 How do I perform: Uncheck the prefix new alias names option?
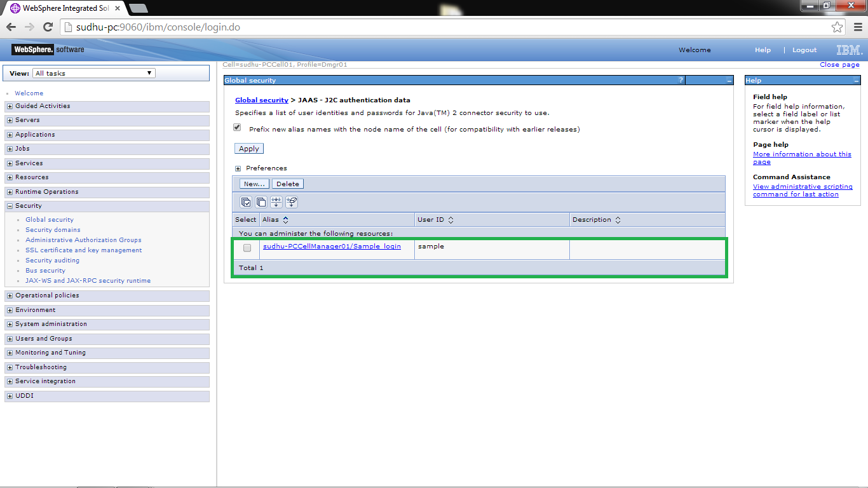237,127
